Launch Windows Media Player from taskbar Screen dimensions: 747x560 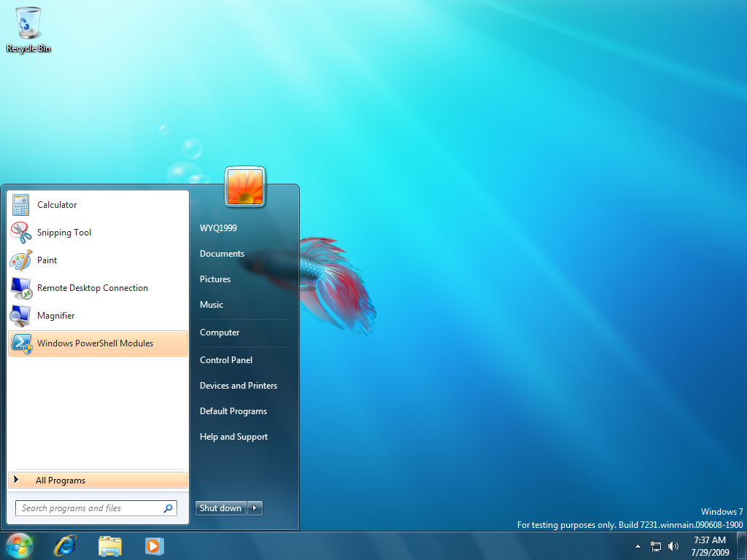click(x=154, y=545)
